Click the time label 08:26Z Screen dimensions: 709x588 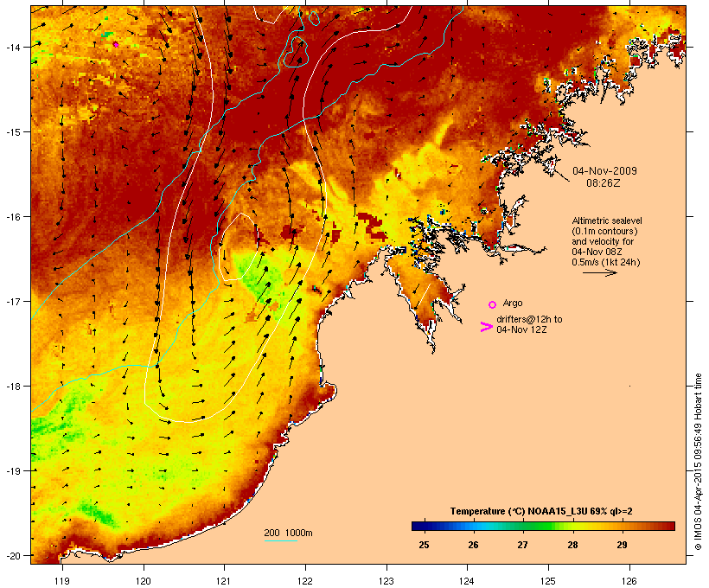tap(604, 183)
